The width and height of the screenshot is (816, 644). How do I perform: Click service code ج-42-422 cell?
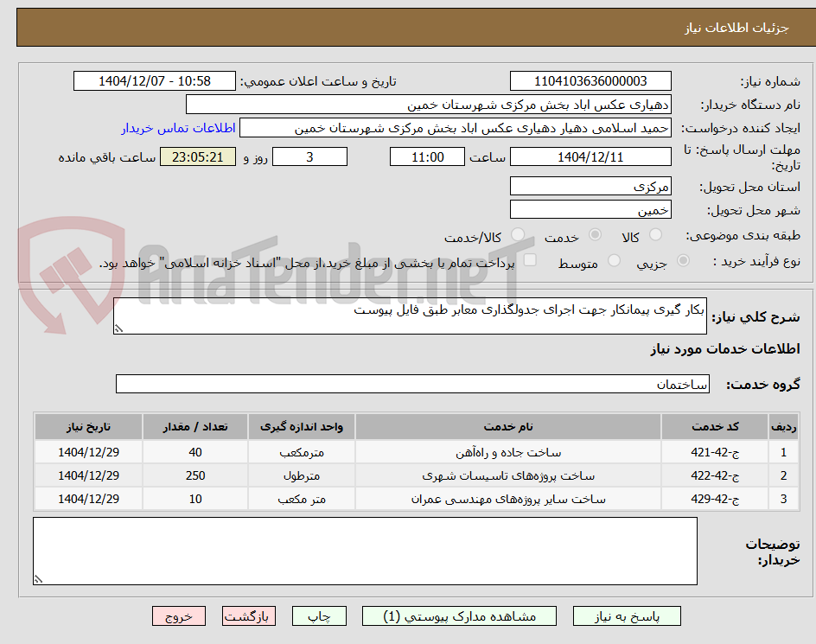pos(715,475)
